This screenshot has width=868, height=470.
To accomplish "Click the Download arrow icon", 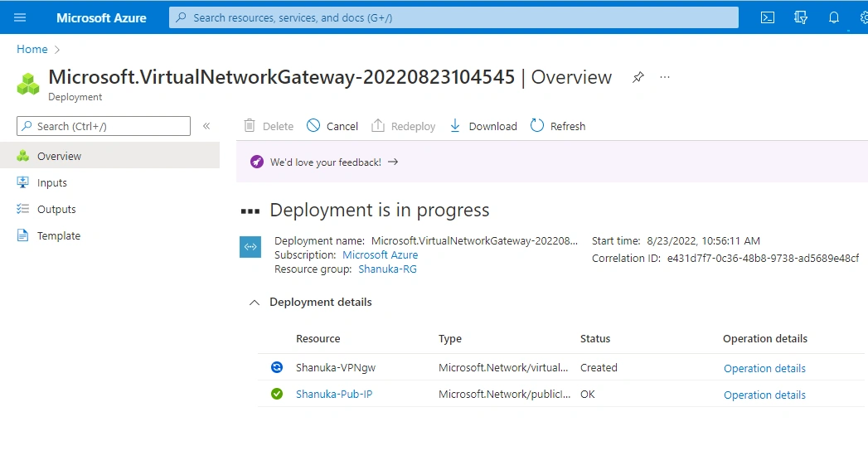I will [x=455, y=126].
